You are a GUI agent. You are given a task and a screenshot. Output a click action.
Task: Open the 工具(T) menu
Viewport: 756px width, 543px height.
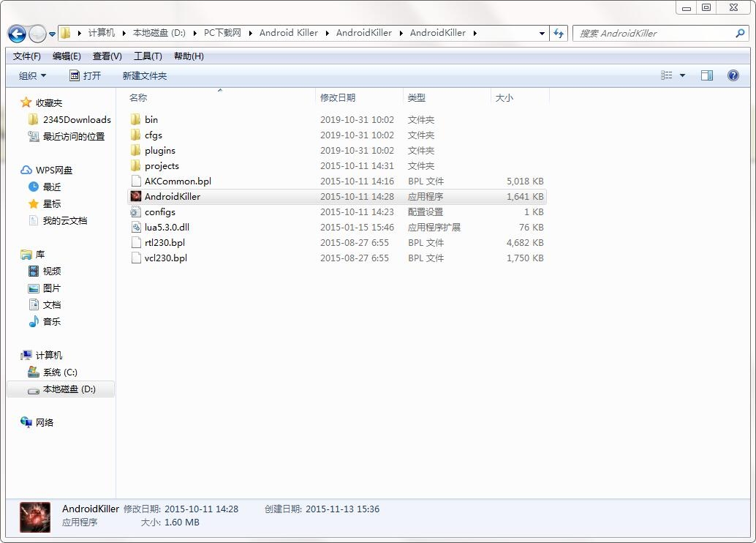point(148,56)
